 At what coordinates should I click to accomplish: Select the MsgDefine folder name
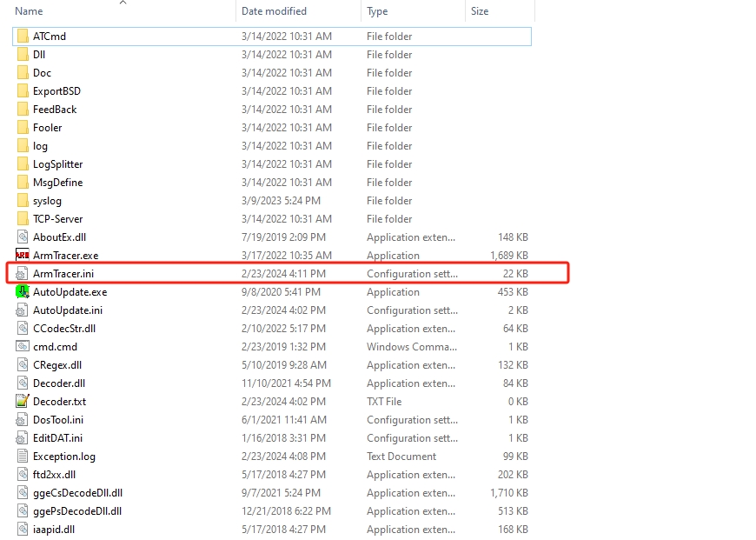(x=58, y=183)
